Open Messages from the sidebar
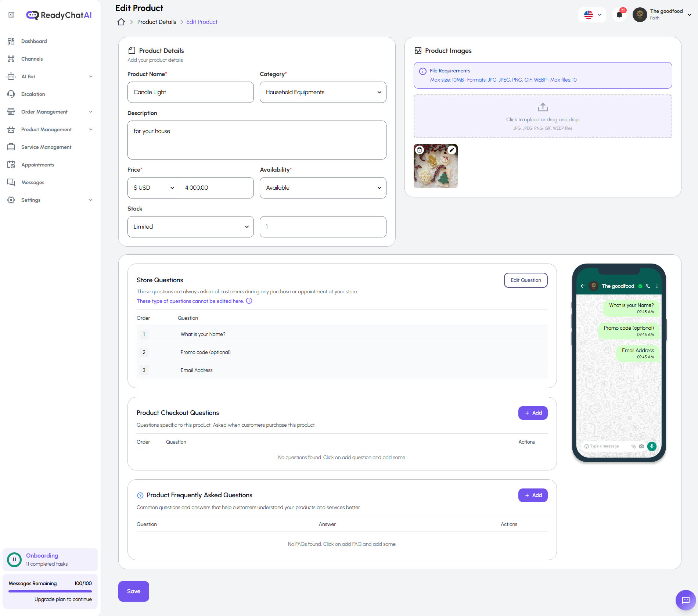Image resolution: width=698 pixels, height=616 pixels. tap(33, 182)
